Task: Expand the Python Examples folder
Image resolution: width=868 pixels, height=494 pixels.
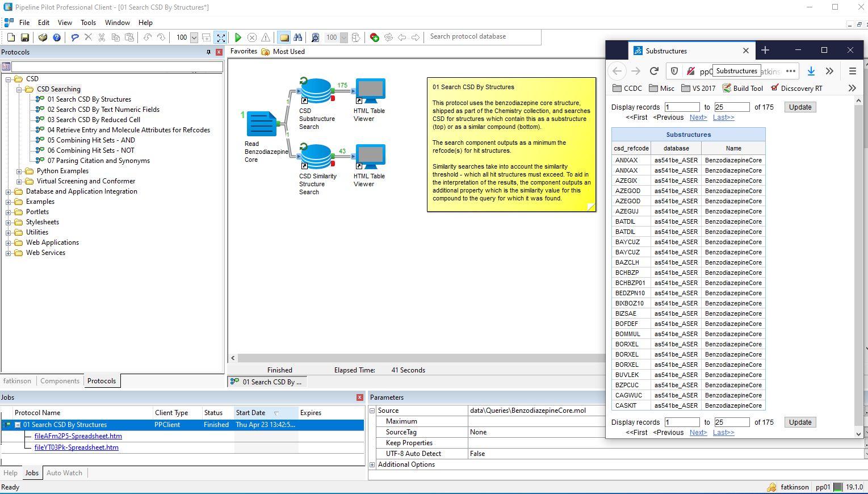Action: [x=19, y=171]
